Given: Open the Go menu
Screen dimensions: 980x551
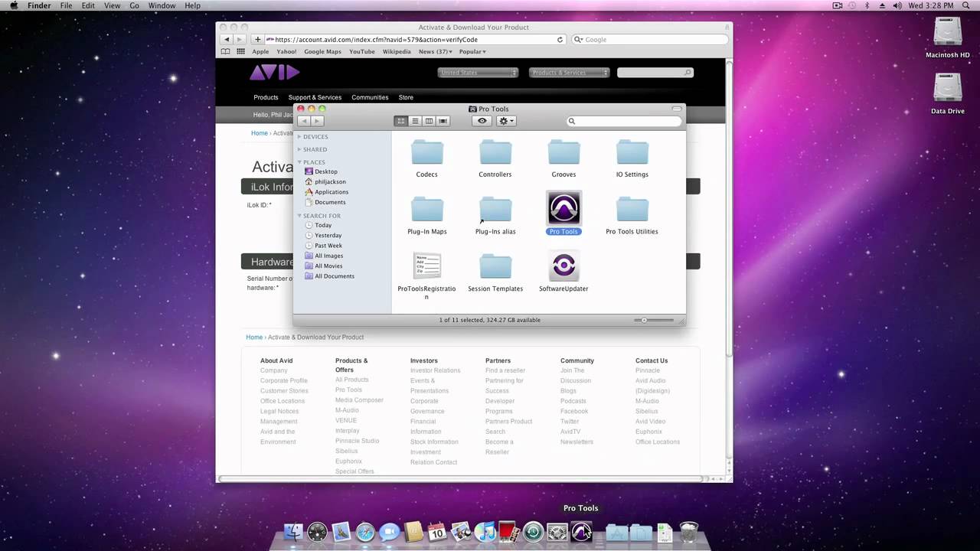Looking at the screenshot, I should point(135,5).
